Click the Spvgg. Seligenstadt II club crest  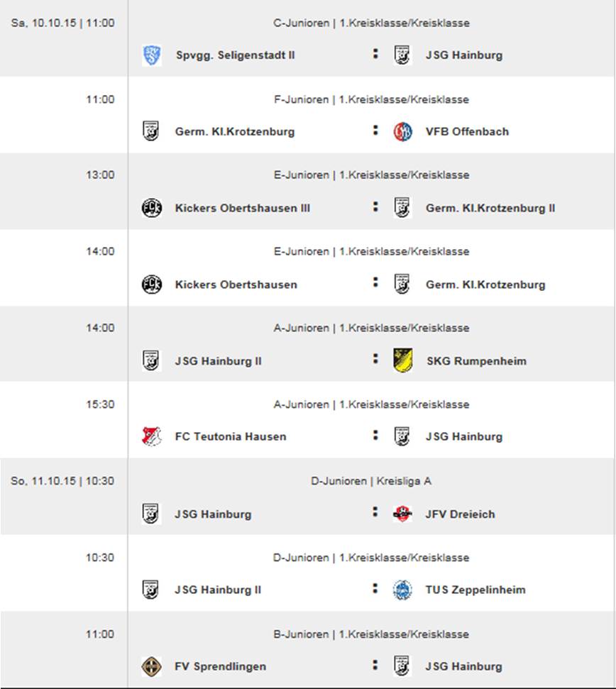coord(151,55)
